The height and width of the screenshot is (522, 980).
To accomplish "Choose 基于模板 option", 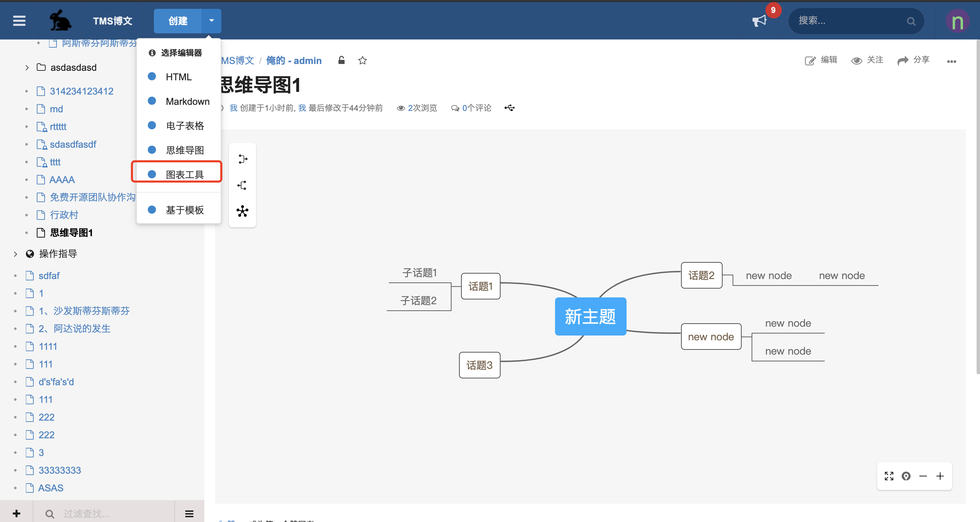I will pyautogui.click(x=179, y=210).
